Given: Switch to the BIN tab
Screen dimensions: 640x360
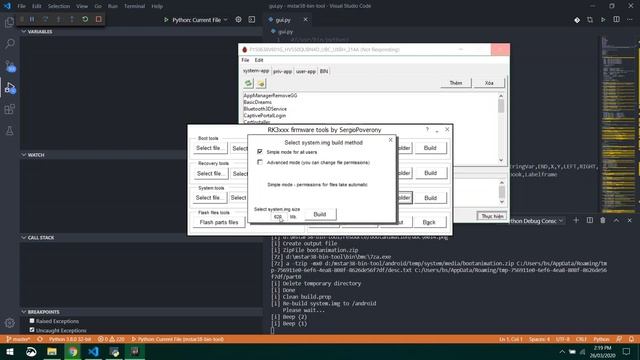Looking at the screenshot, I should click(x=324, y=71).
